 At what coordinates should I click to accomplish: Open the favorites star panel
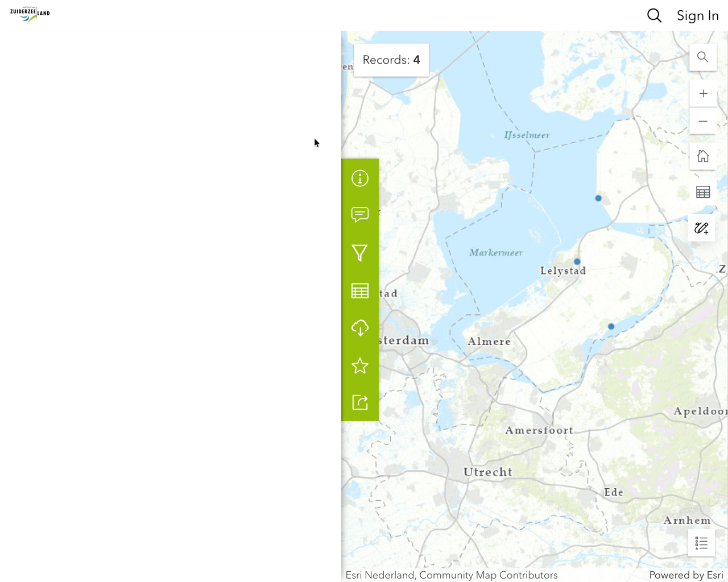click(359, 365)
